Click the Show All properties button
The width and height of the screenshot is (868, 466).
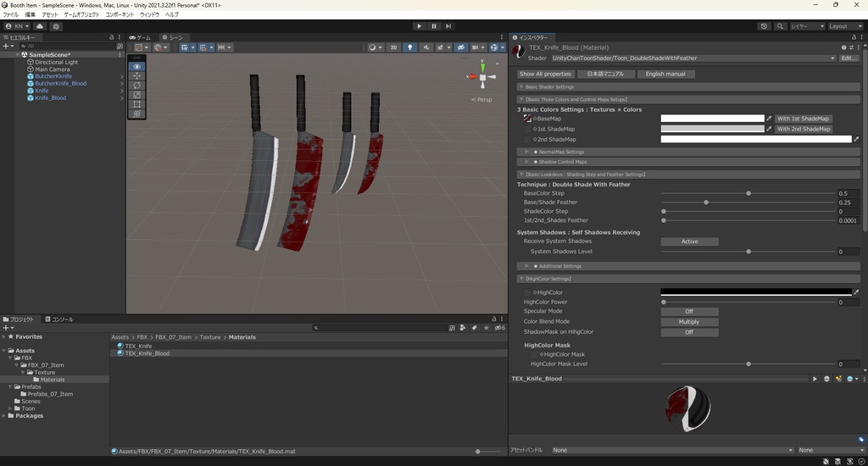(x=545, y=74)
